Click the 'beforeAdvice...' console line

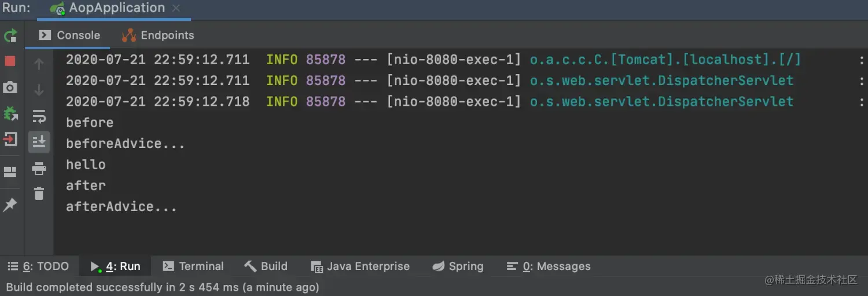(x=126, y=143)
